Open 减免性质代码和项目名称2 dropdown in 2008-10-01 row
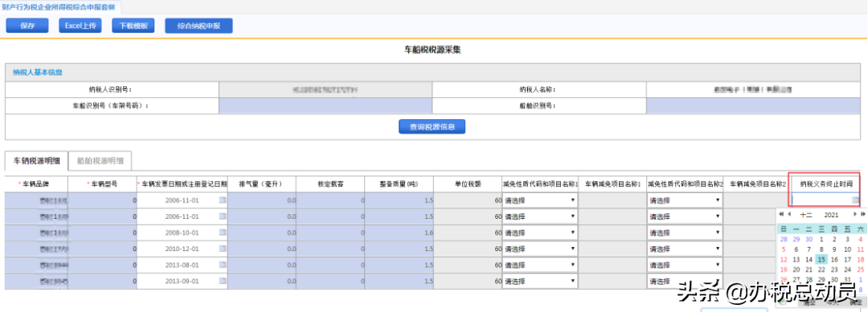Image resolution: width=868 pixels, height=313 pixels. 685,233
